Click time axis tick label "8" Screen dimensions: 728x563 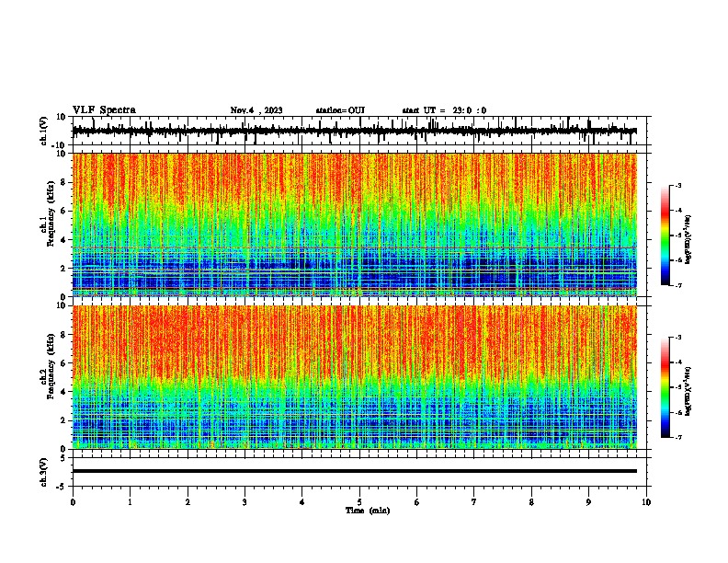pos(531,502)
